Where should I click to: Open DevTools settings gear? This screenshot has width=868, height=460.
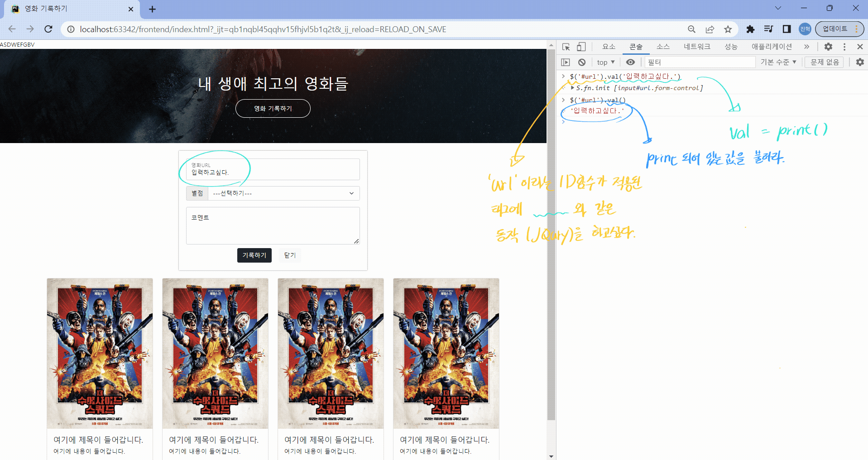point(828,47)
